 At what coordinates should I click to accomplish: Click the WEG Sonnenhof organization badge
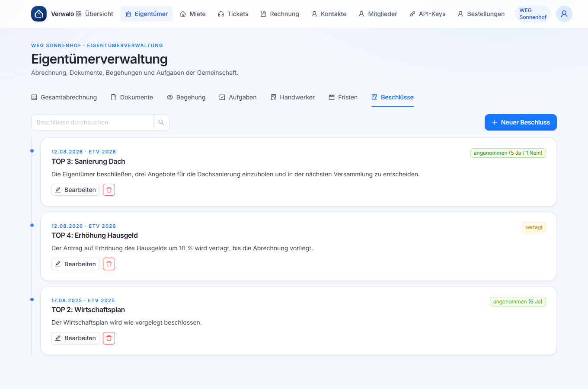(533, 14)
